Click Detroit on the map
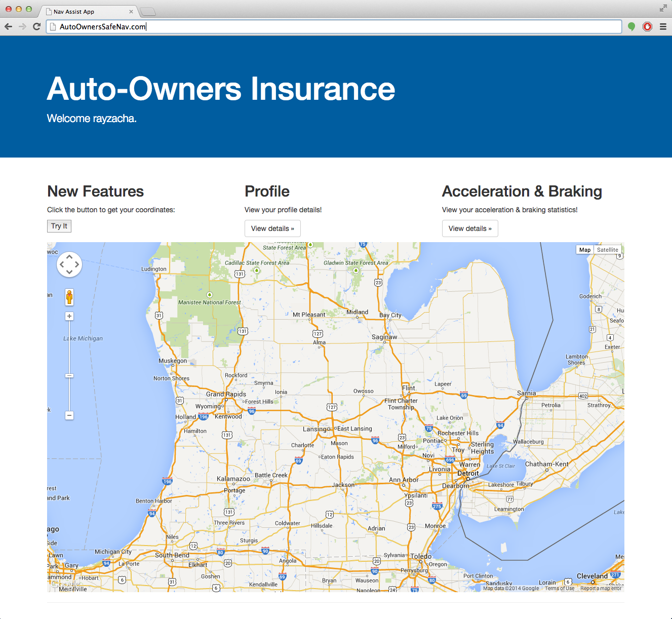The width and height of the screenshot is (672, 619). point(468,473)
